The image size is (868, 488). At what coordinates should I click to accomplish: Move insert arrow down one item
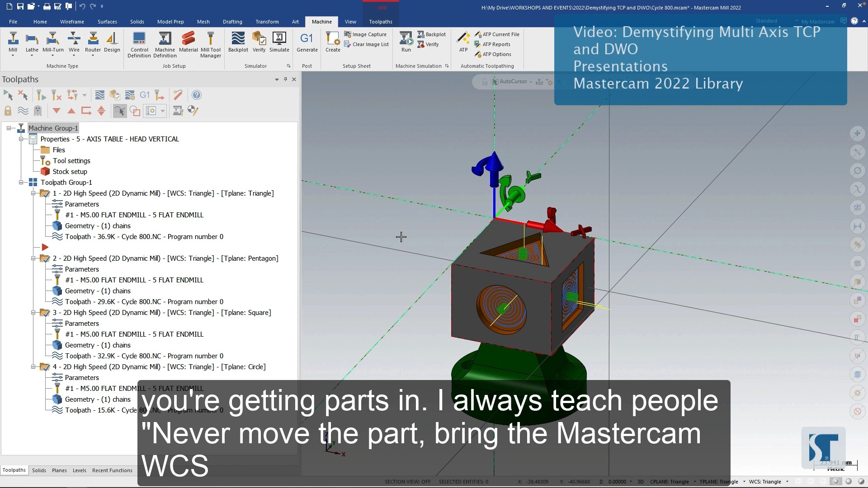(x=57, y=111)
